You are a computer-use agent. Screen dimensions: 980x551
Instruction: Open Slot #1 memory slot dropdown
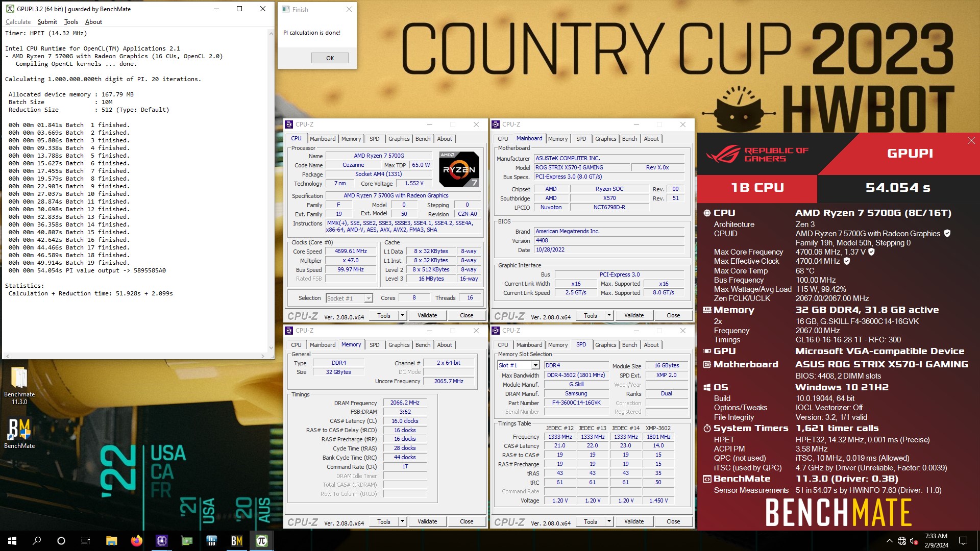(x=519, y=365)
